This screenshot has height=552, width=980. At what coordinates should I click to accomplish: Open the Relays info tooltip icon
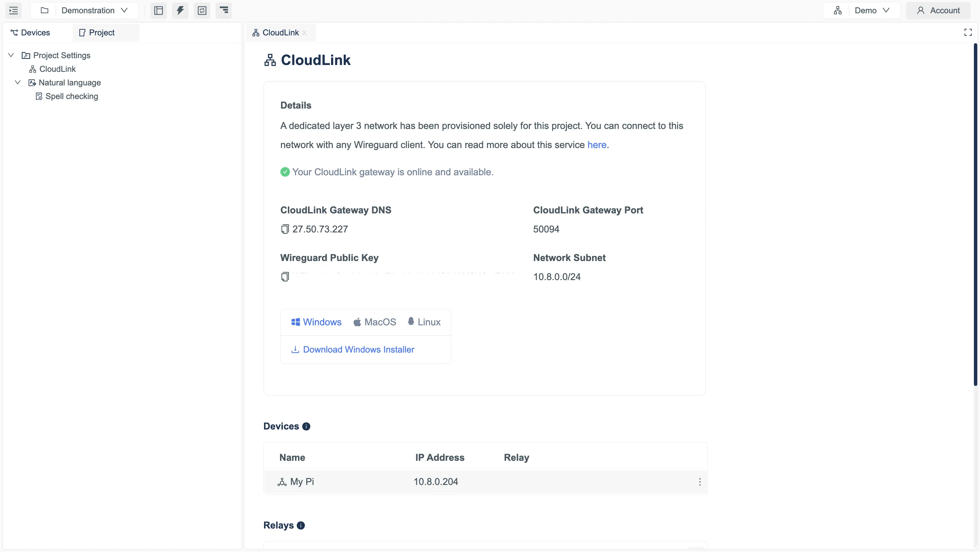click(x=300, y=525)
